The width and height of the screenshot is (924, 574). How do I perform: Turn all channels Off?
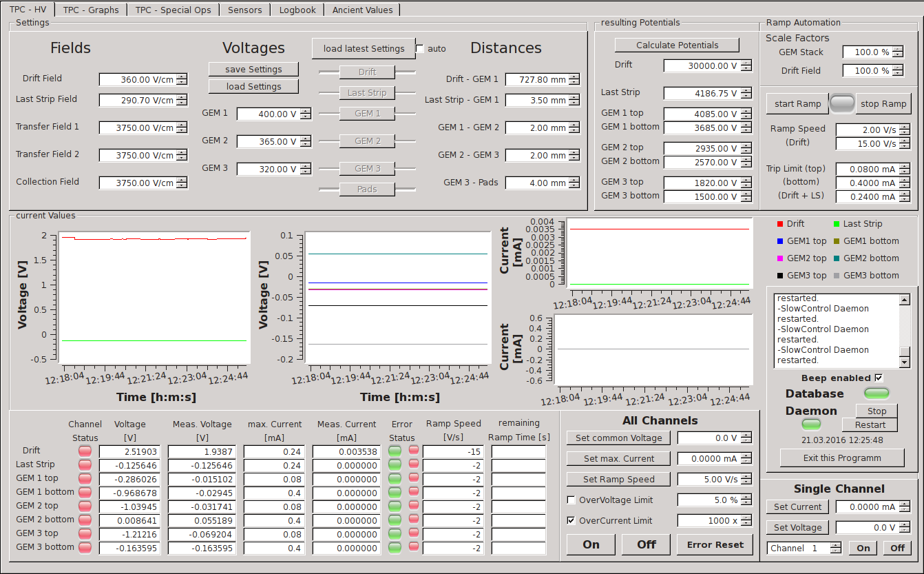click(646, 544)
